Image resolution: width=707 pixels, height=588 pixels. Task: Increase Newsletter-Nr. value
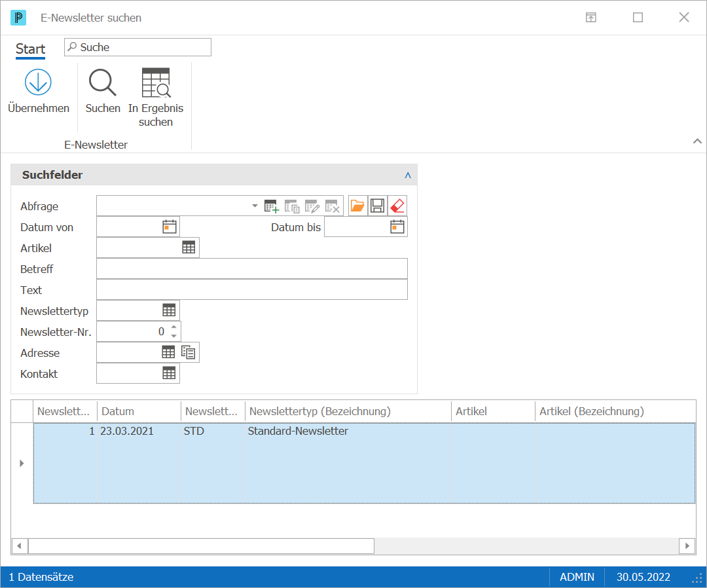pos(173,327)
